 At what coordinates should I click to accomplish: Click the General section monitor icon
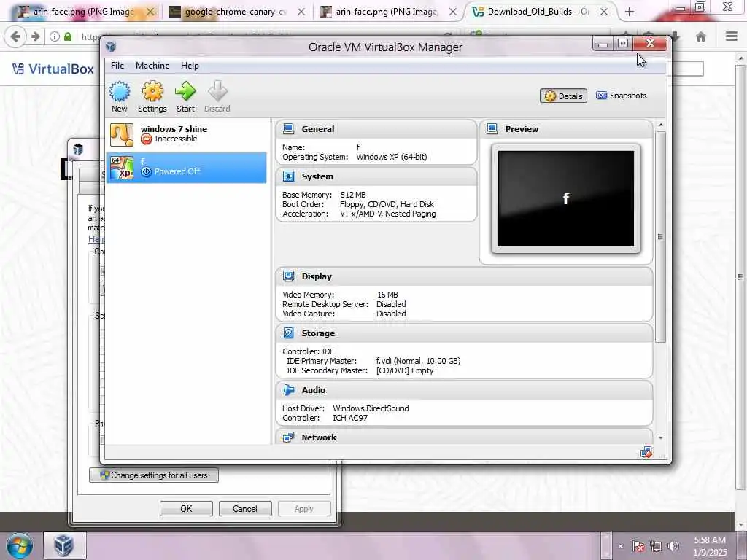click(288, 128)
